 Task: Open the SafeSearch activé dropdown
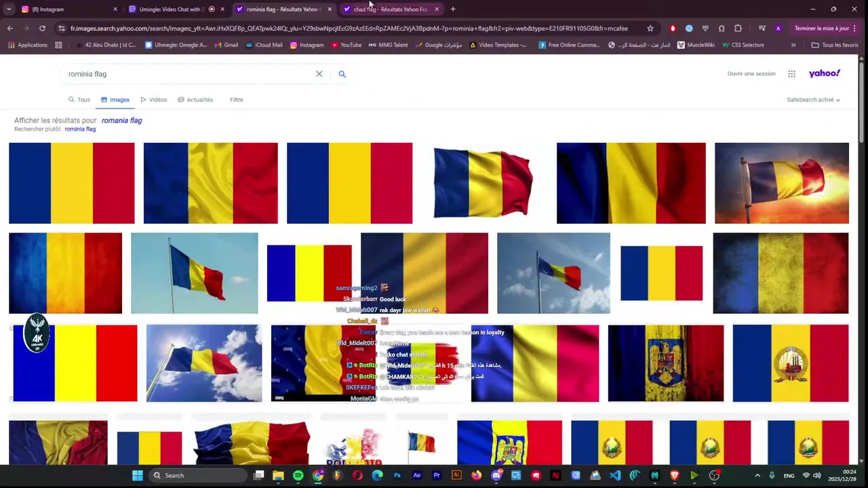pos(813,100)
